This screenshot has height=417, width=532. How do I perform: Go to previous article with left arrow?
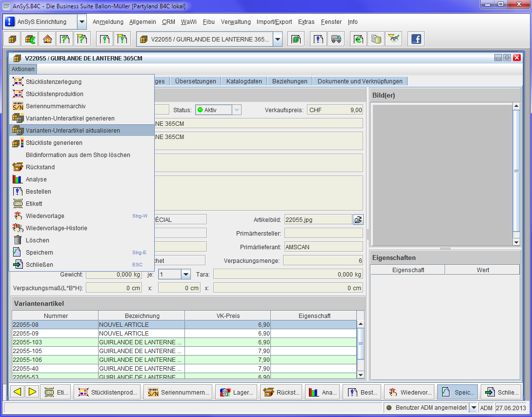click(18, 392)
